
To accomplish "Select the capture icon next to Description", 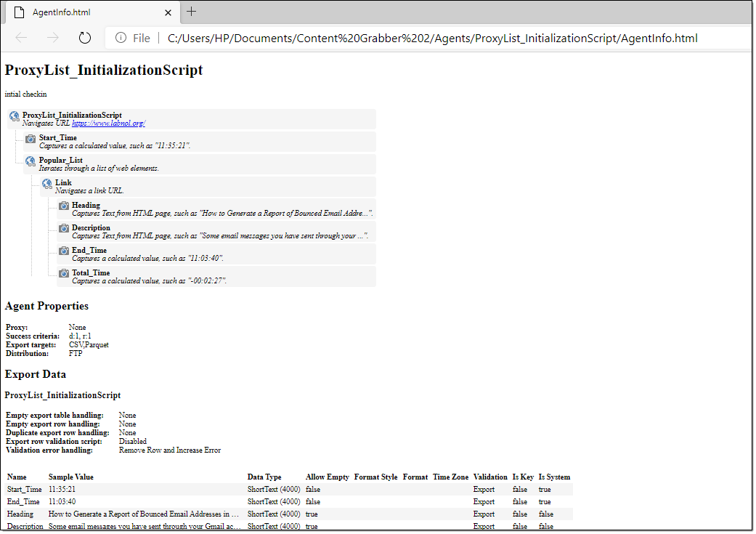I will [x=64, y=229].
